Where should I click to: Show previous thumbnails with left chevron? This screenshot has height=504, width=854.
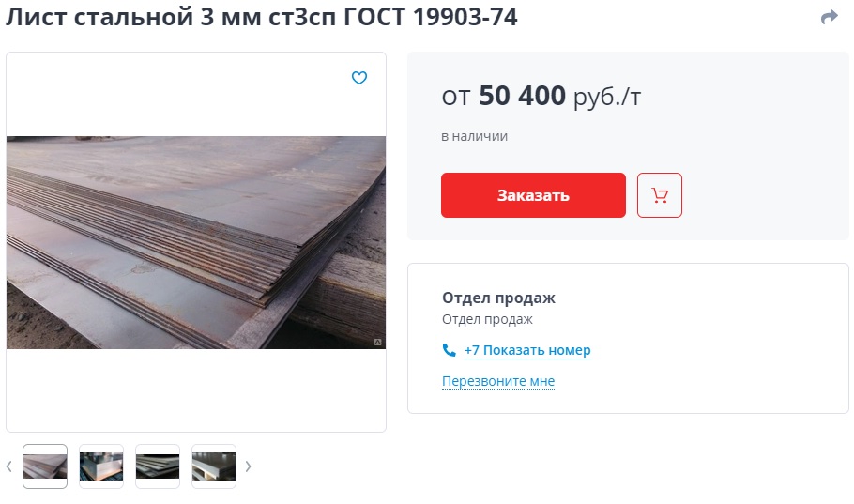tap(9, 466)
